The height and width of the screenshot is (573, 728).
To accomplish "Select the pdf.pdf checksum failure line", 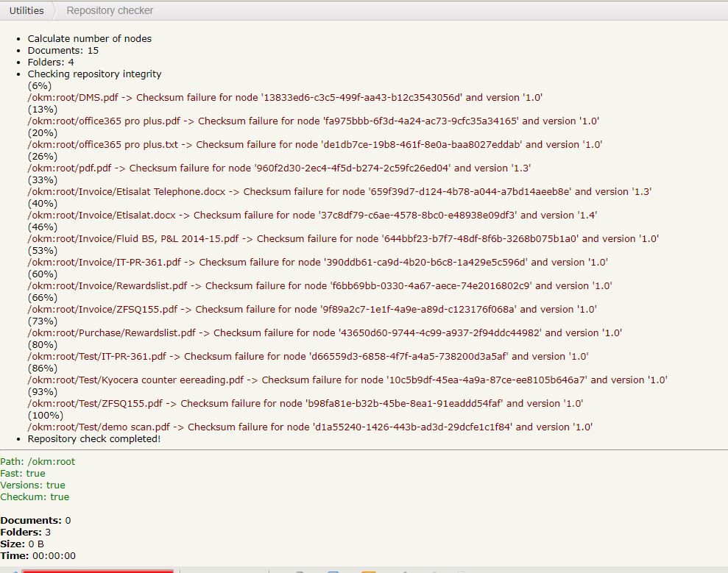I will coord(279,168).
